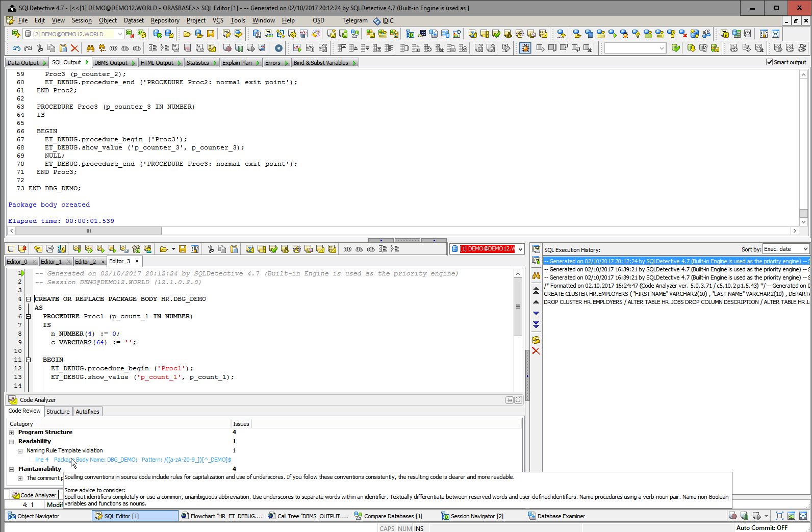Image resolution: width=812 pixels, height=532 pixels.
Task: Click the Rollback database icon with the yellow arrow
Action: [x=169, y=34]
